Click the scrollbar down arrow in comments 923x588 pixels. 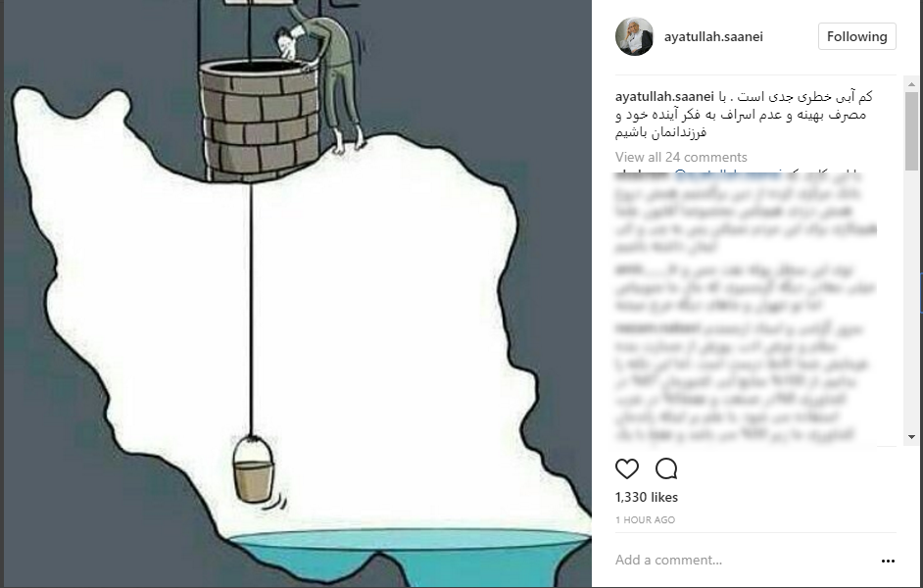point(912,437)
